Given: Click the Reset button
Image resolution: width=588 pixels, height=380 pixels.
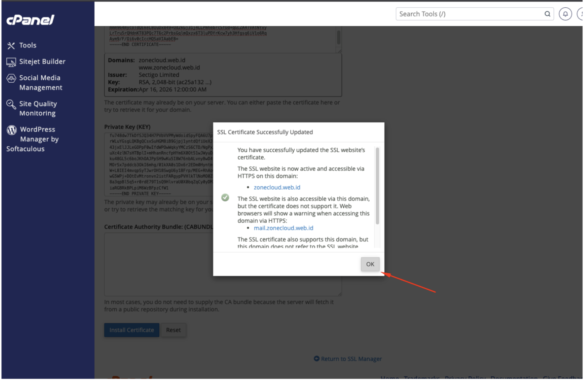Looking at the screenshot, I should point(173,330).
